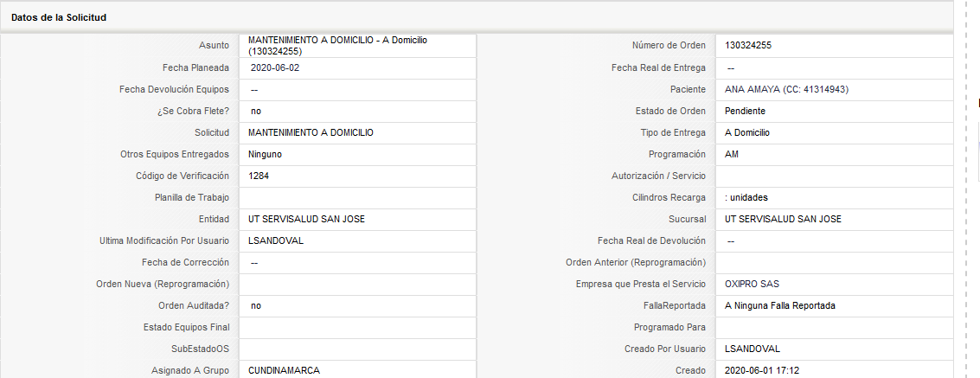Select the Entidad value UT SERVISALUD SAN JOSE
Viewport: 980px width, 378px height.
point(306,220)
